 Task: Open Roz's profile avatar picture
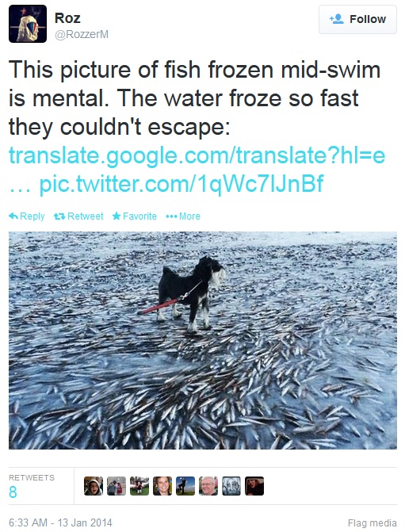[28, 24]
